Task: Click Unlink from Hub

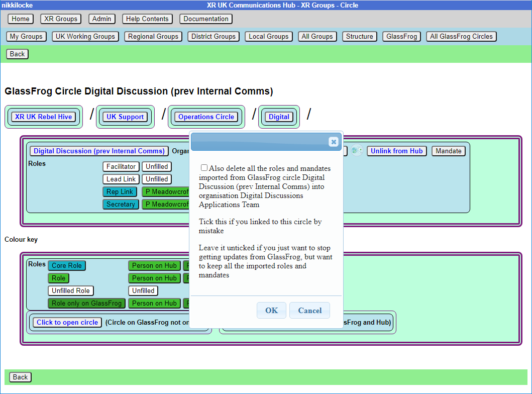Action: (x=397, y=151)
